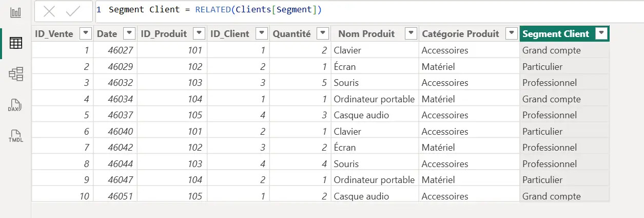Open the Catégorie Produit column filter dropdown
This screenshot has width=644, height=218.
tap(511, 34)
